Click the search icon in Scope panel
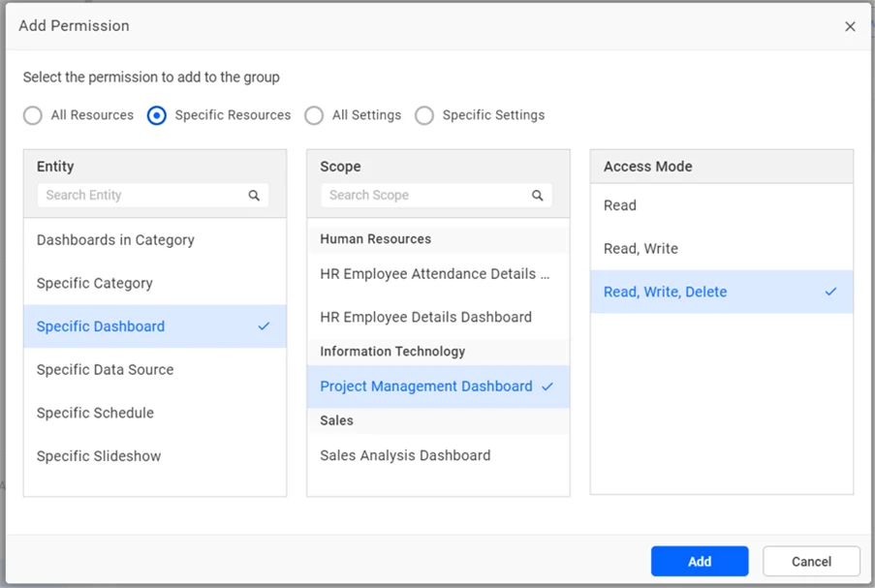Image resolution: width=875 pixels, height=588 pixels. (x=538, y=195)
